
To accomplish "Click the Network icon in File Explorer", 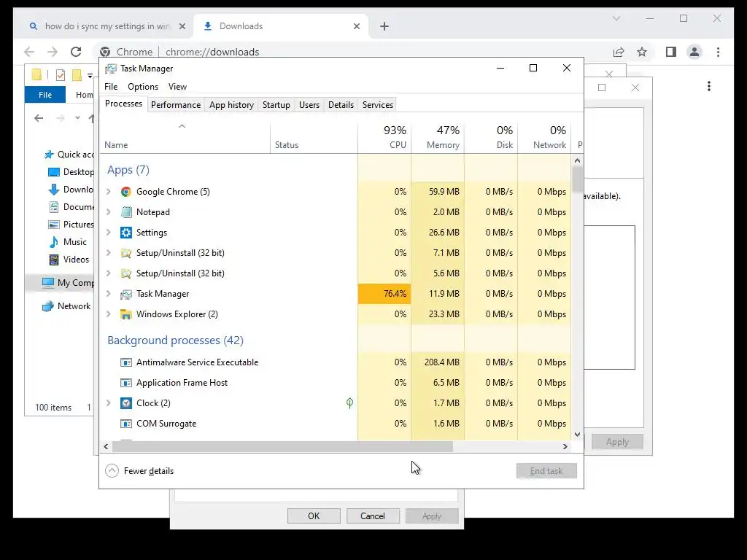I will click(x=47, y=306).
